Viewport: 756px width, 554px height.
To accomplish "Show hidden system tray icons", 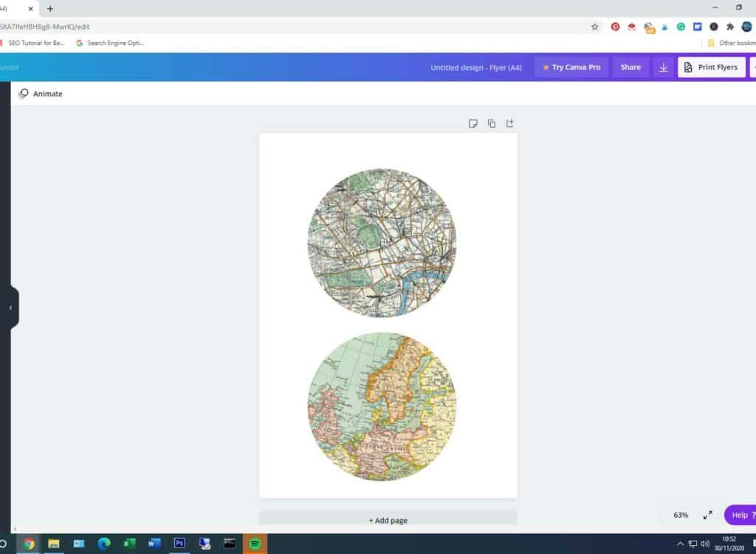I will point(680,544).
